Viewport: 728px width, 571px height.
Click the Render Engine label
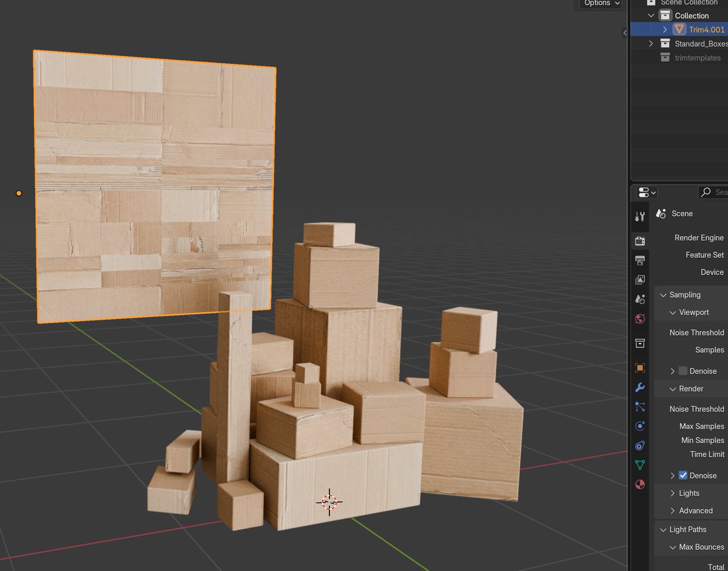[x=699, y=238]
